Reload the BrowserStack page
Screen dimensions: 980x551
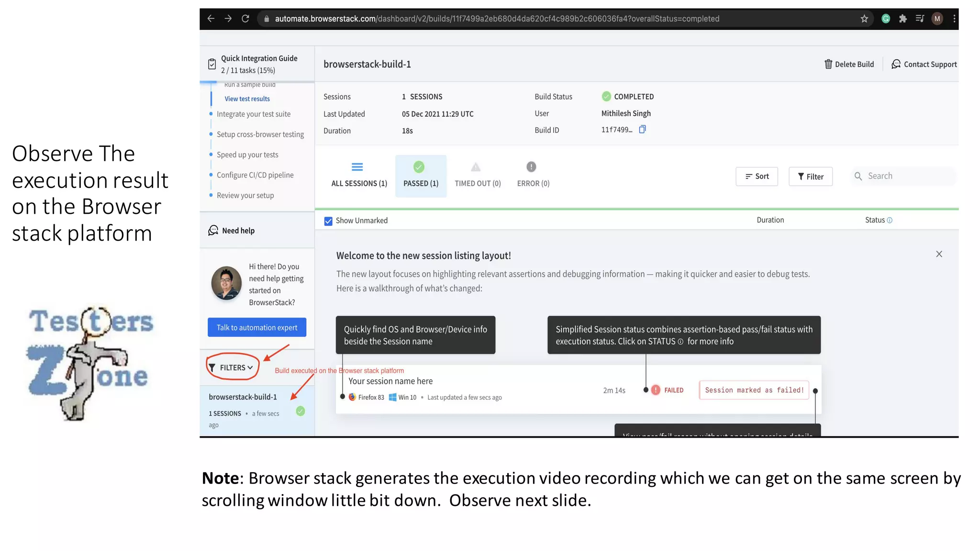[x=245, y=19]
